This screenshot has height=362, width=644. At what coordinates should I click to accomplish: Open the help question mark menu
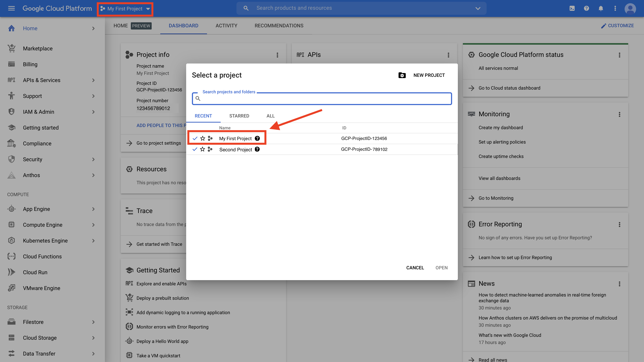coord(586,8)
